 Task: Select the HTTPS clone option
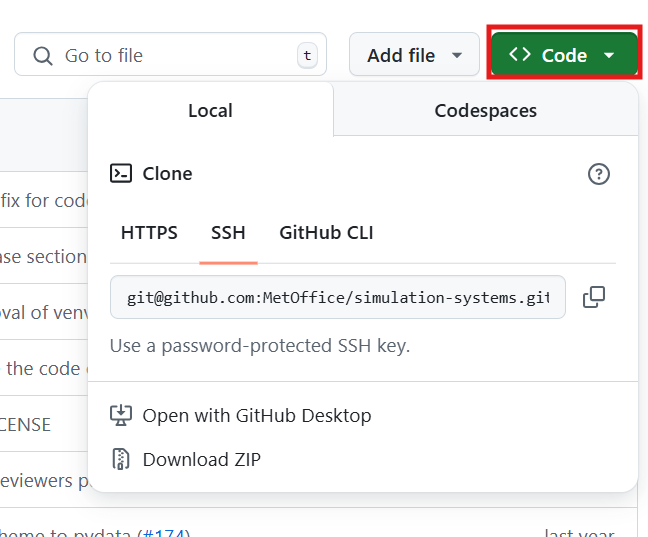149,233
